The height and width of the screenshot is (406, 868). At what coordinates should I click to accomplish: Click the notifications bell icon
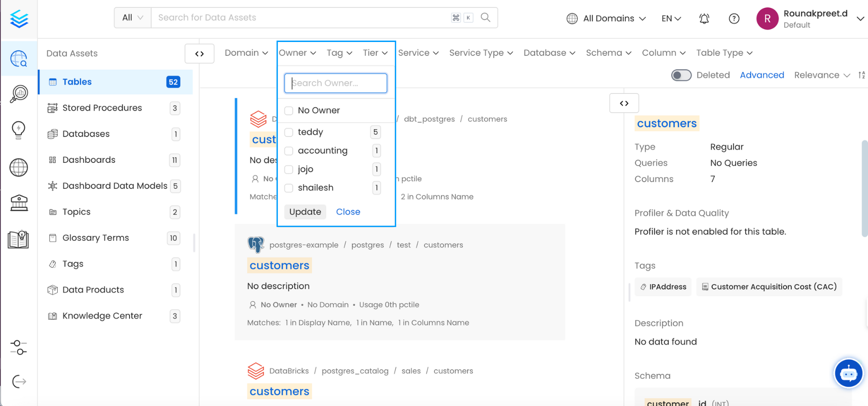coord(704,18)
